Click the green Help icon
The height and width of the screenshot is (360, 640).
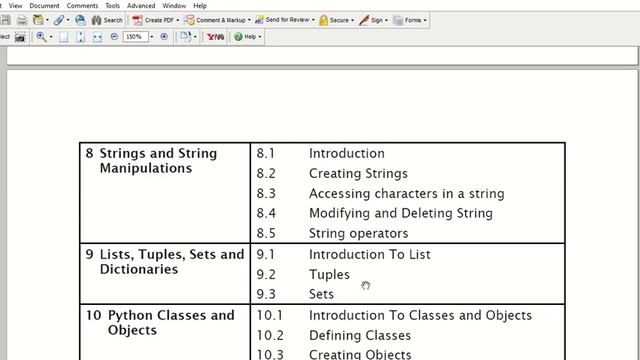coord(238,37)
